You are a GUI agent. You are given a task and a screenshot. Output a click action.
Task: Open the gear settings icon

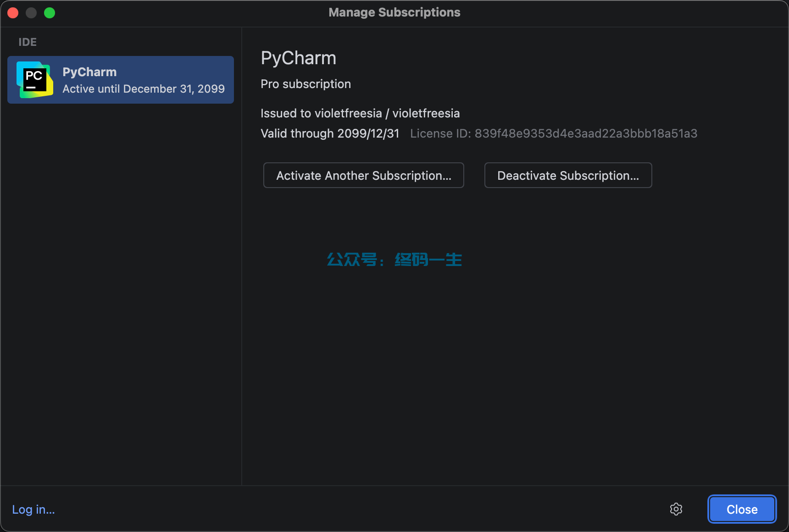pyautogui.click(x=676, y=509)
